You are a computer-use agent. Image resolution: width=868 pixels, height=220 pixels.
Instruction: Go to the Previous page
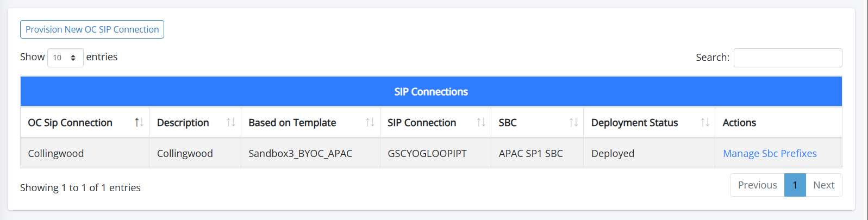click(757, 185)
